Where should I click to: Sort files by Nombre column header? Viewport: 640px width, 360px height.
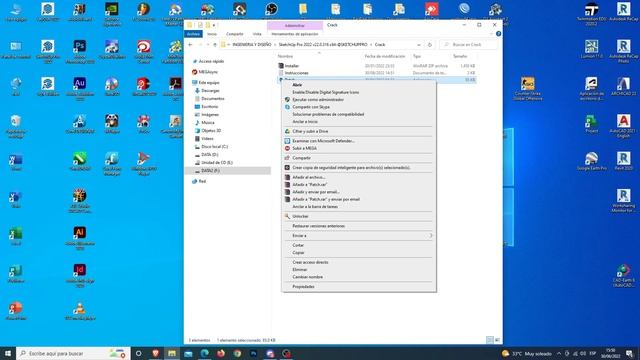click(x=285, y=56)
